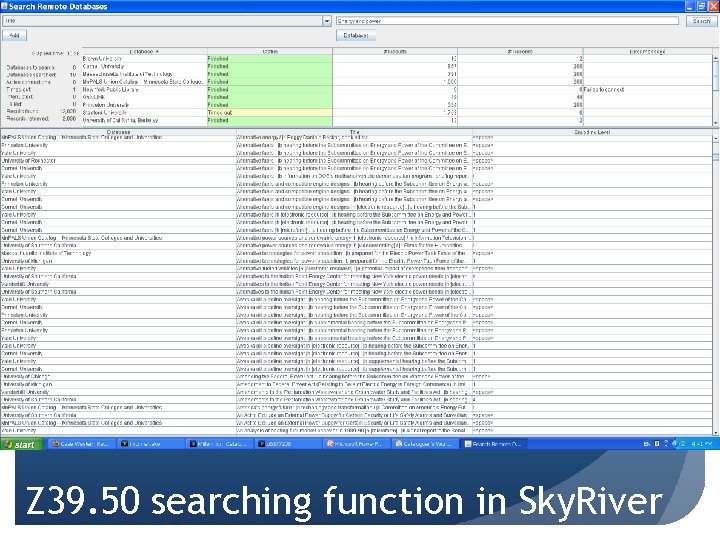Open the Windows start button

22,444
